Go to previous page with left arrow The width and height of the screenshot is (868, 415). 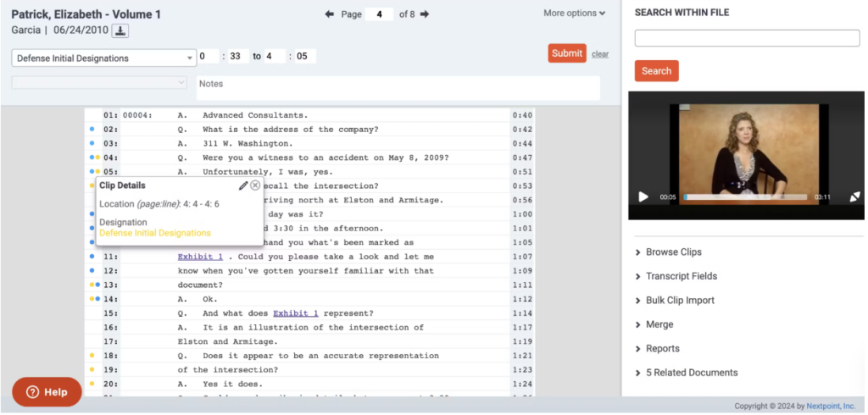(x=330, y=14)
